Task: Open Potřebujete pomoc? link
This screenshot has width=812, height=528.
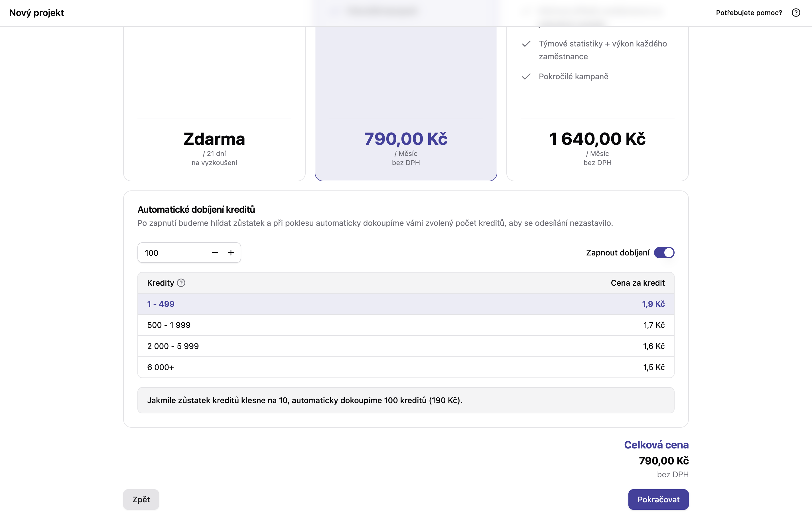Action: [x=748, y=13]
